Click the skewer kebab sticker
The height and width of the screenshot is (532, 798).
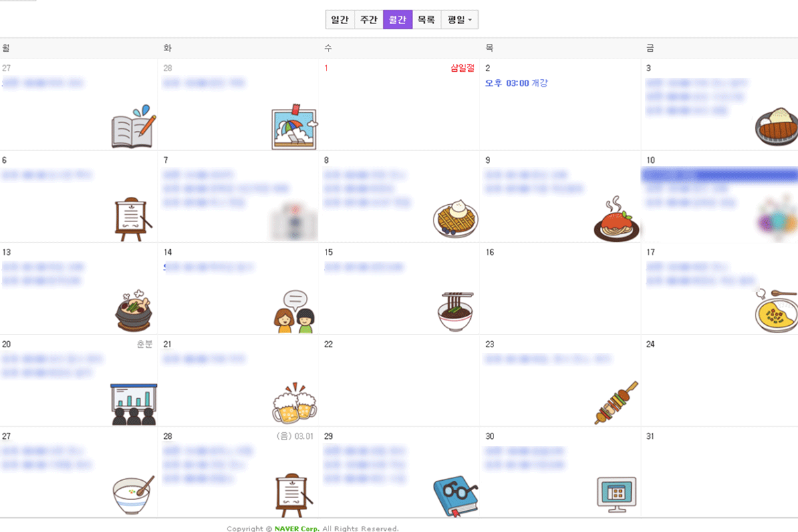tap(616, 403)
